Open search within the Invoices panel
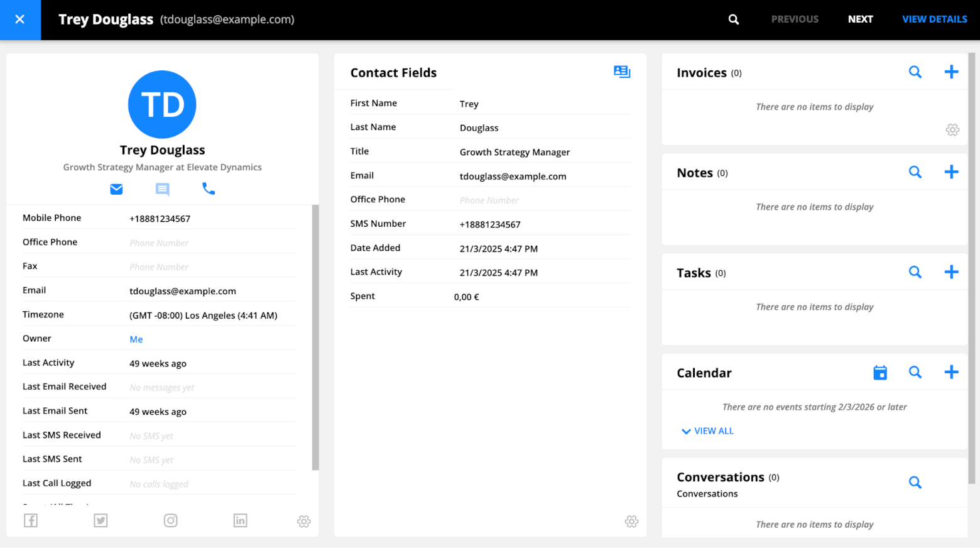 pyautogui.click(x=915, y=72)
